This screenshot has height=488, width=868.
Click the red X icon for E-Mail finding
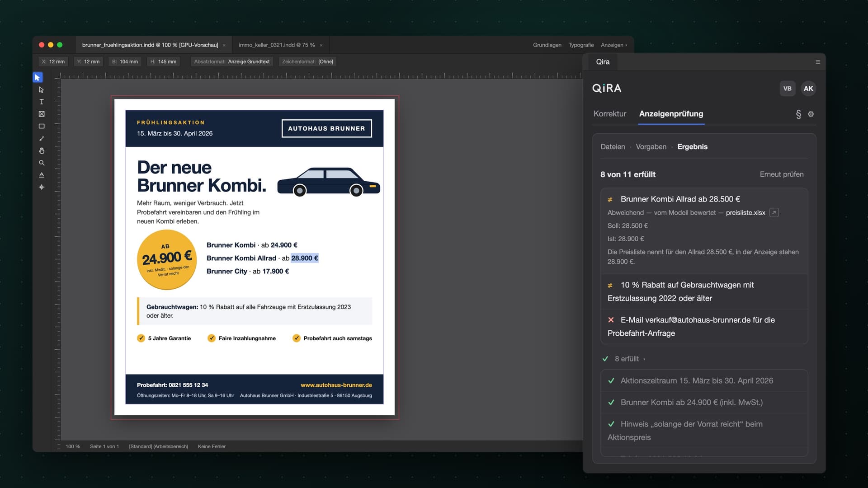tap(611, 320)
